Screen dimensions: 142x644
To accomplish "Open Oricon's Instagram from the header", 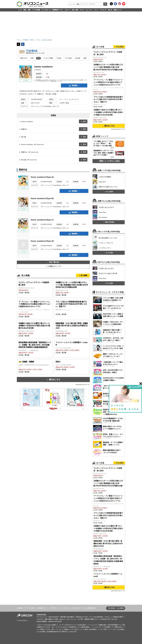I will [x=120, y=4].
